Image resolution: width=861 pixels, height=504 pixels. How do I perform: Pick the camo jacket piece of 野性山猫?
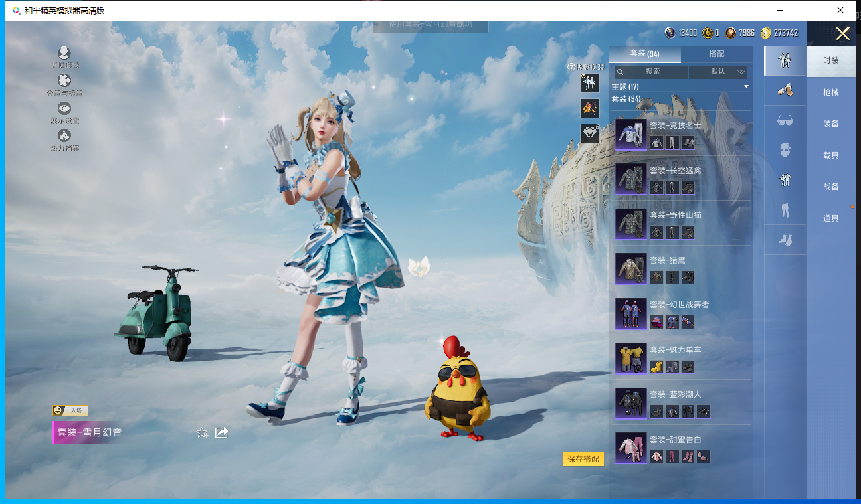pos(656,232)
